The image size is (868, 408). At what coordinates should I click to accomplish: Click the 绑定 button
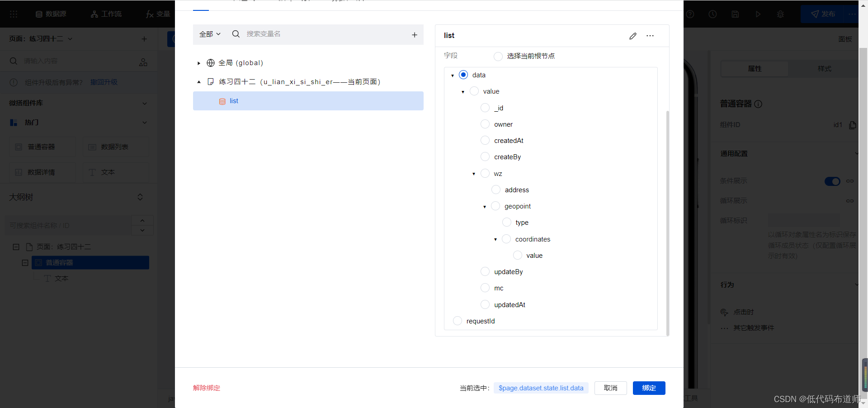(649, 388)
